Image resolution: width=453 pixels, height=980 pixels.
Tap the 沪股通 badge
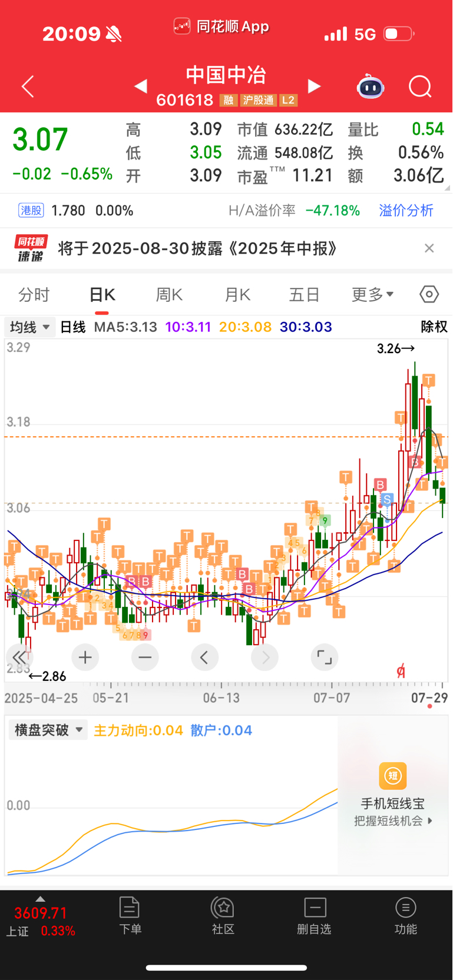pos(258,100)
